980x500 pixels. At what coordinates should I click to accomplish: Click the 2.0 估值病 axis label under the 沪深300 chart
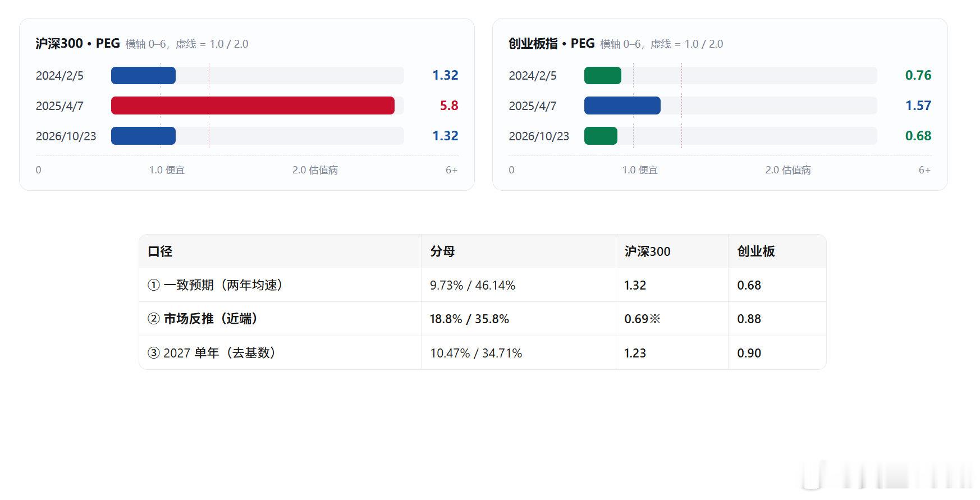click(315, 170)
